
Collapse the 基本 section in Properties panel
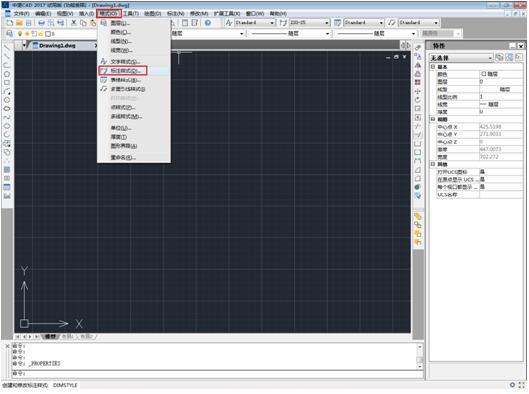coord(433,67)
